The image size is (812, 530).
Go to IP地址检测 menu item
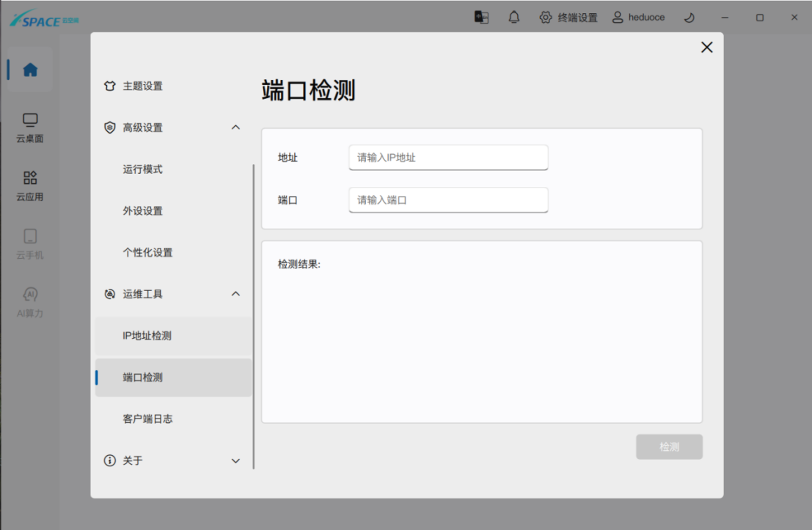click(147, 336)
